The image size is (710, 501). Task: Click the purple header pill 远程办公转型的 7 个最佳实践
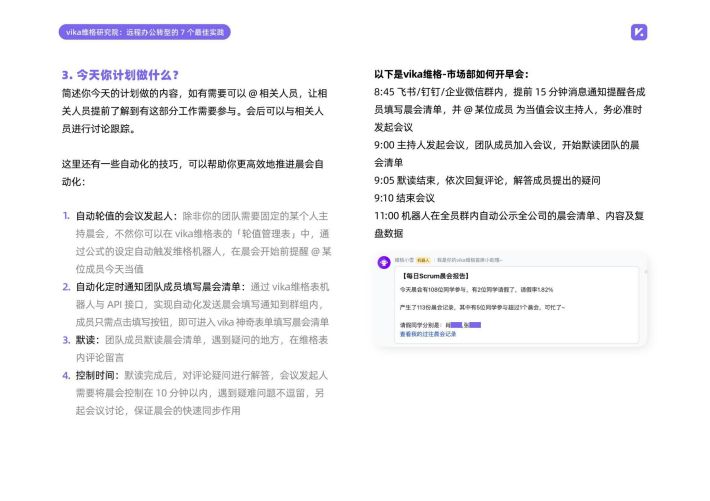click(144, 32)
